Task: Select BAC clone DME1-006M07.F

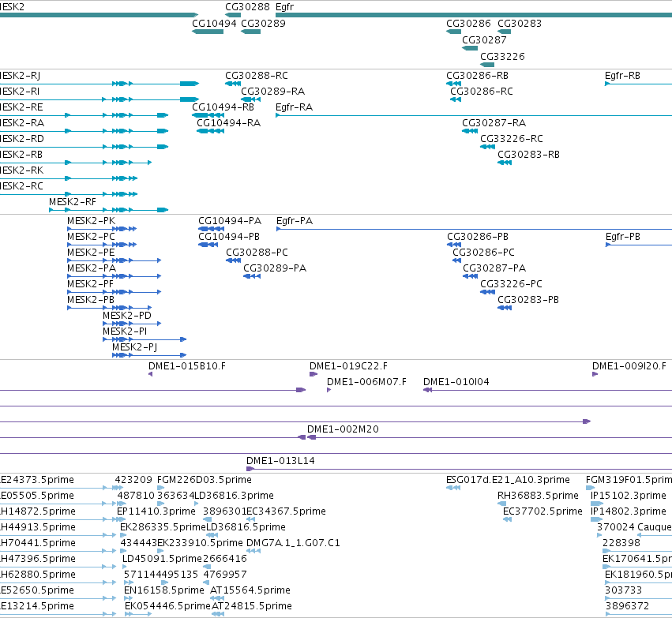Action: pyautogui.click(x=366, y=382)
